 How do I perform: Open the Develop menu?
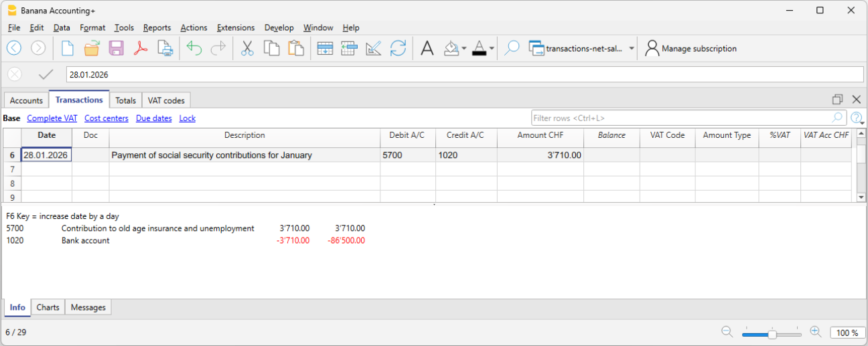point(279,27)
